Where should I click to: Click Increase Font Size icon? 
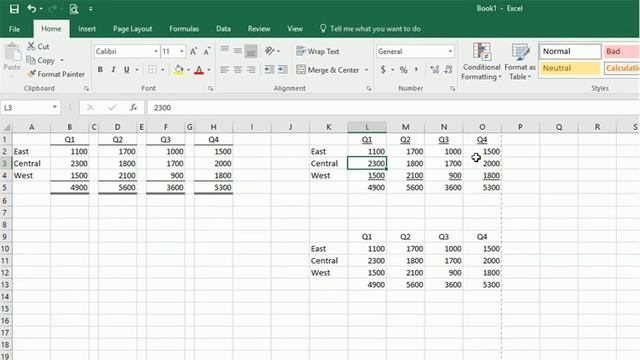coord(193,51)
